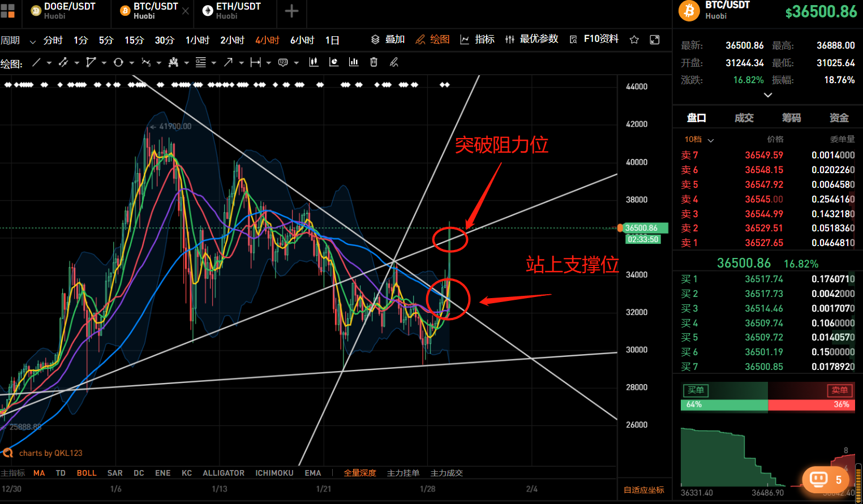
Task: Delete all drawings with the trash icon
Action: [373, 62]
